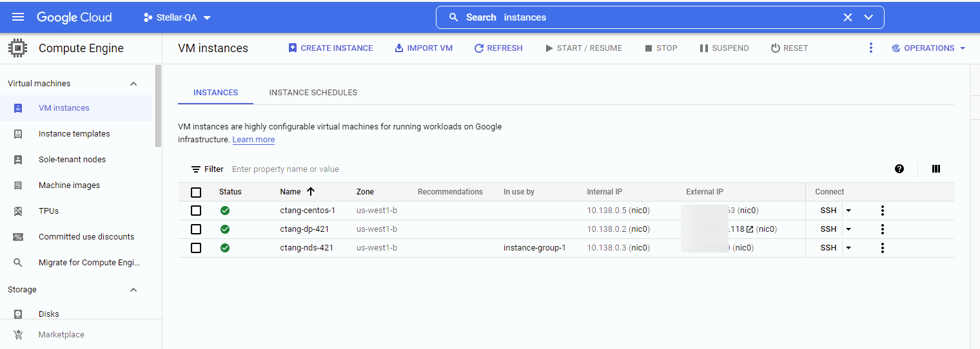The height and width of the screenshot is (349, 980).
Task: Toggle the select-all header checkbox
Action: click(196, 192)
